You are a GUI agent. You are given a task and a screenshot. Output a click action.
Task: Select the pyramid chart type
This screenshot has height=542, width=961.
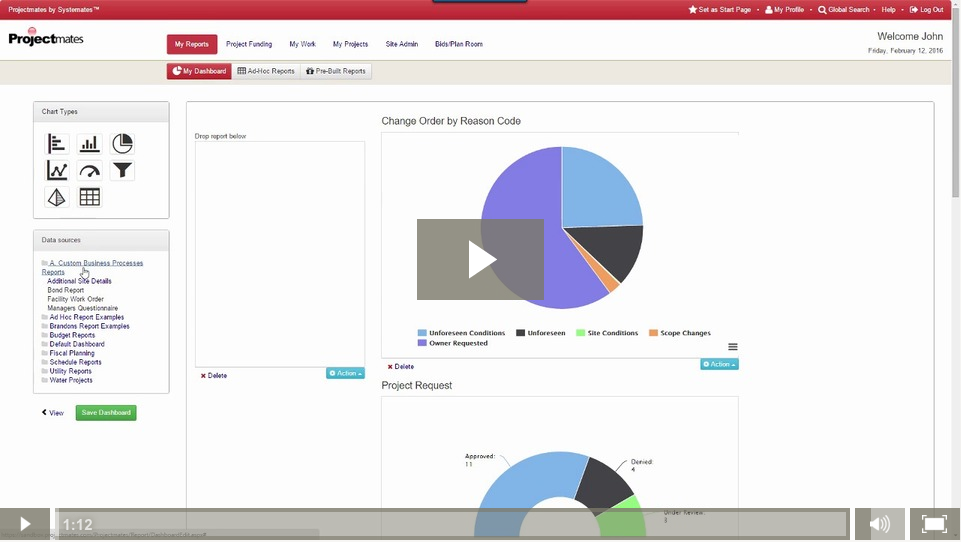click(57, 197)
